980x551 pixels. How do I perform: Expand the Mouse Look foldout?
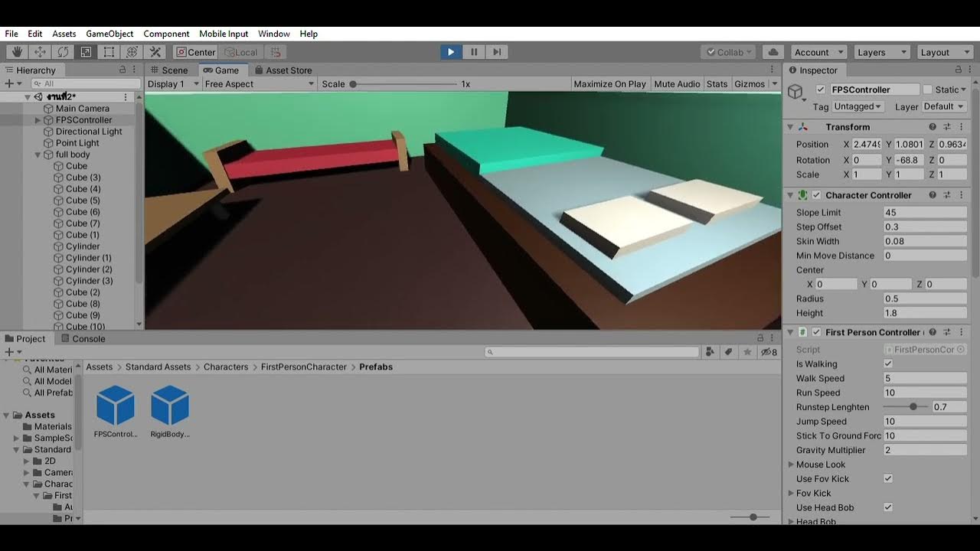point(792,465)
